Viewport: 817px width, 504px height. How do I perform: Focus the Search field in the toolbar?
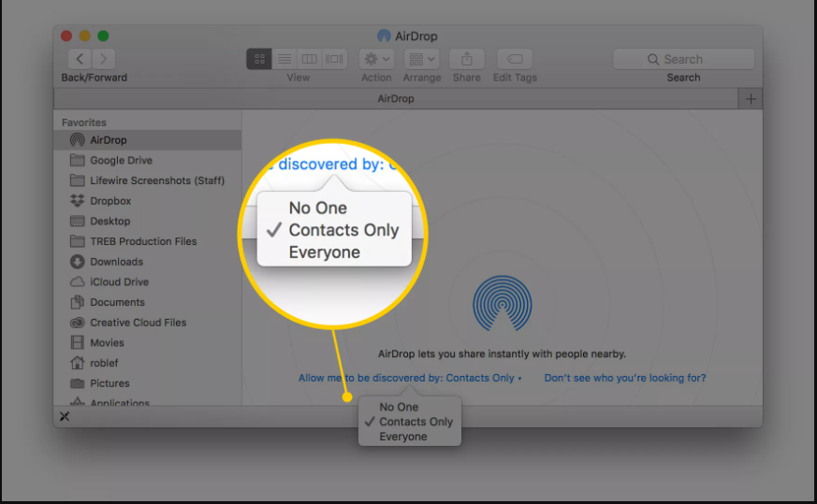[x=683, y=59]
